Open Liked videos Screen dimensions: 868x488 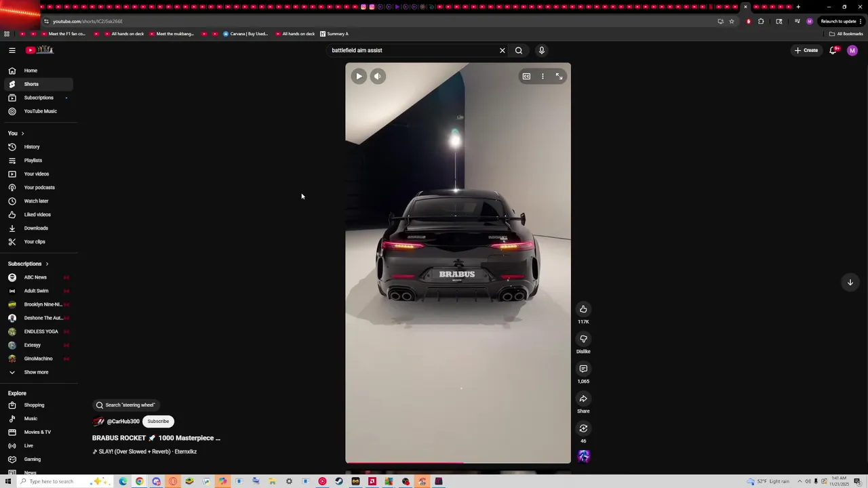coord(37,215)
